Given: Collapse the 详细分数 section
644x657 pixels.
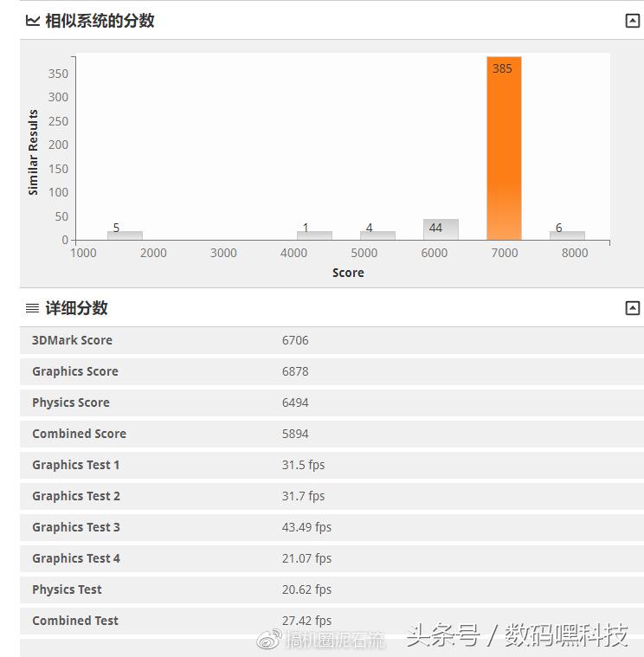Looking at the screenshot, I should point(632,308).
